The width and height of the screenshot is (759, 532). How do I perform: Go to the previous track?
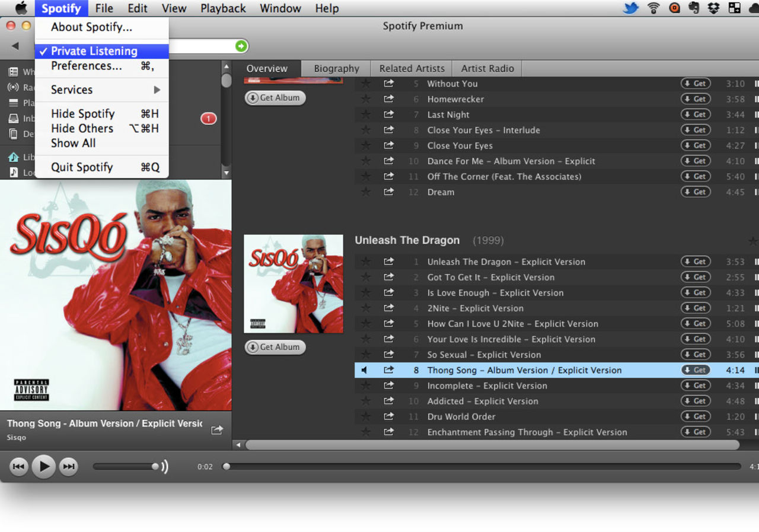[x=18, y=467]
